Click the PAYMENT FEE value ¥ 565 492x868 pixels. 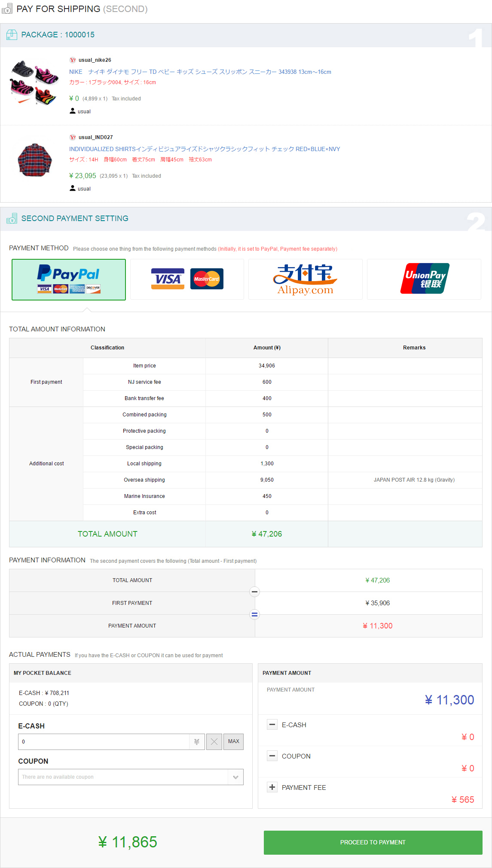pyautogui.click(x=463, y=800)
